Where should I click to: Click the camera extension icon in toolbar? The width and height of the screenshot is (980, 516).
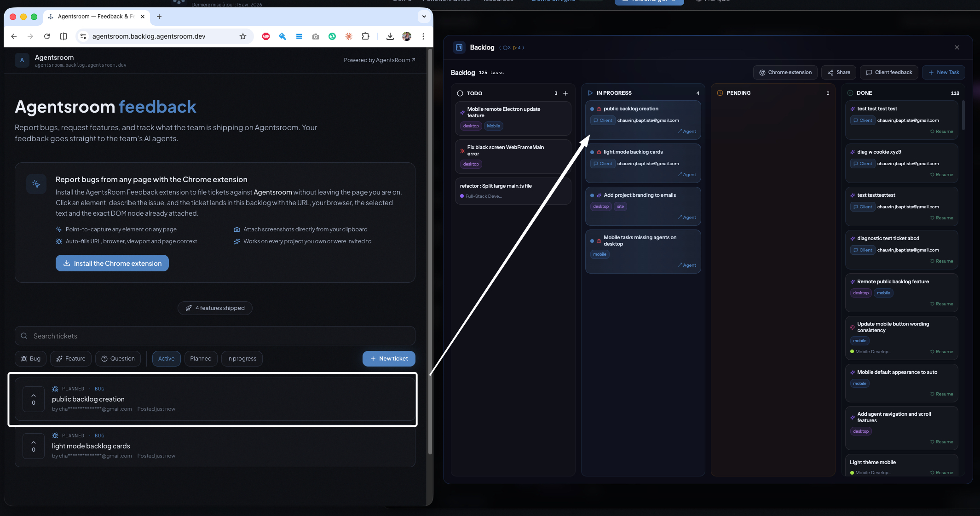click(x=316, y=36)
